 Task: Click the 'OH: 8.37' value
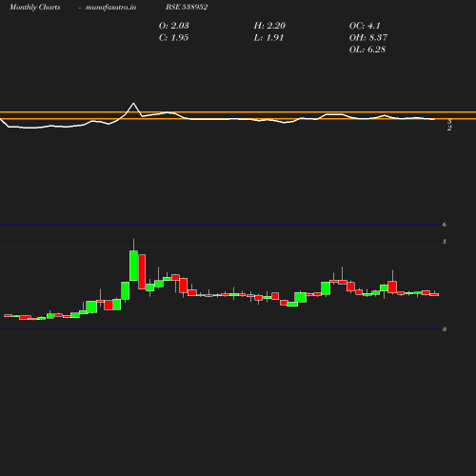click(x=368, y=37)
